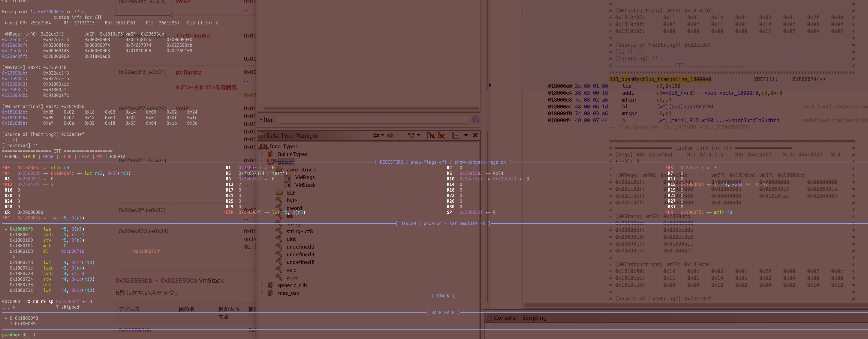Image resolution: width=868 pixels, height=339 pixels.
Task: Click the horizontal scrollbar above the Filter field
Action: pos(371,108)
